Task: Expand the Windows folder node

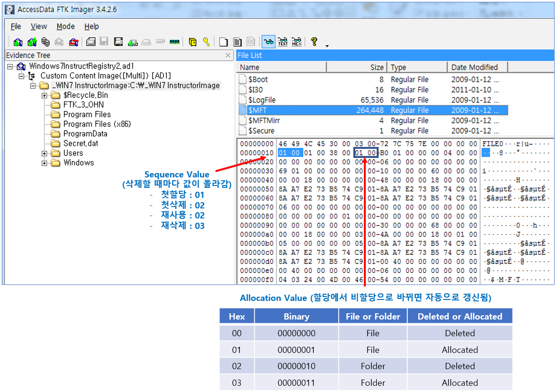Action: point(44,163)
